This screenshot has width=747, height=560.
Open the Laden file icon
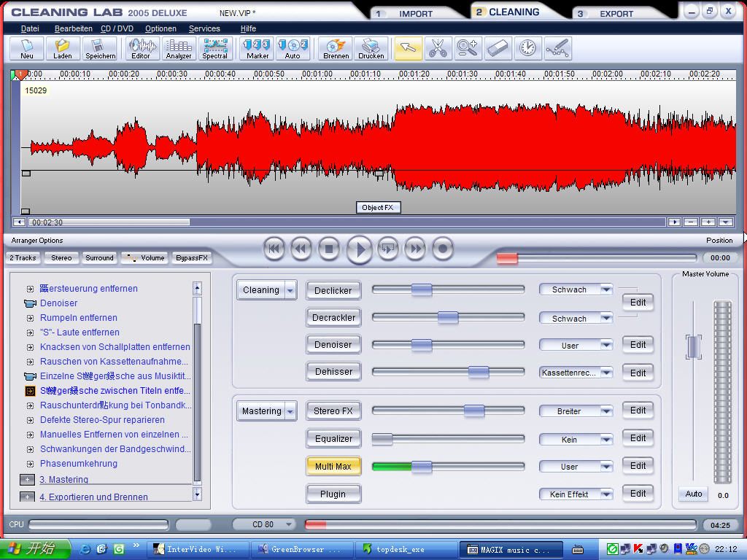[63, 49]
